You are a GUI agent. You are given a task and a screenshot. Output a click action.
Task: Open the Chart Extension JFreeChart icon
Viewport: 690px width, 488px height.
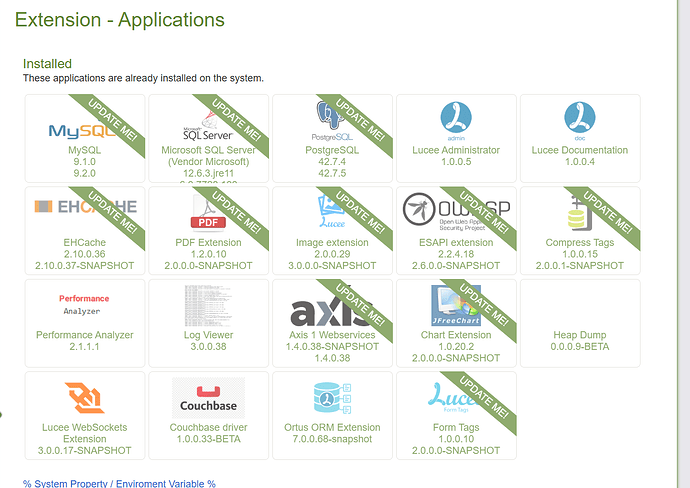pos(456,303)
